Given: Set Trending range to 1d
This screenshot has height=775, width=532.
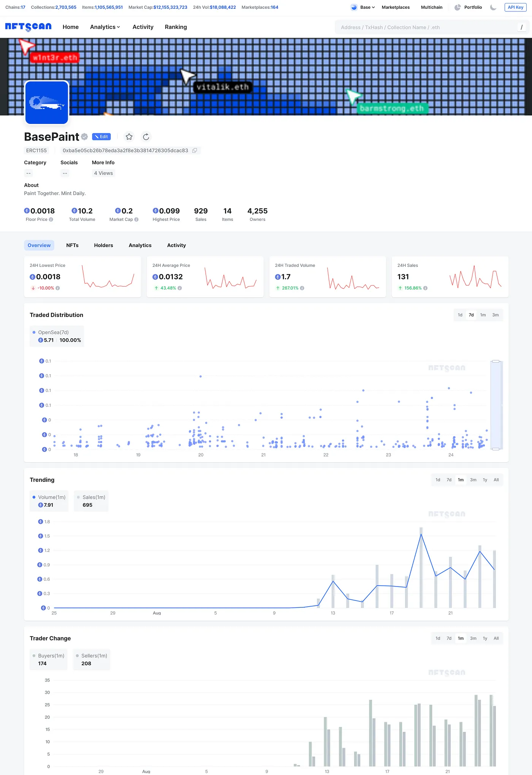Looking at the screenshot, I should click(x=438, y=480).
